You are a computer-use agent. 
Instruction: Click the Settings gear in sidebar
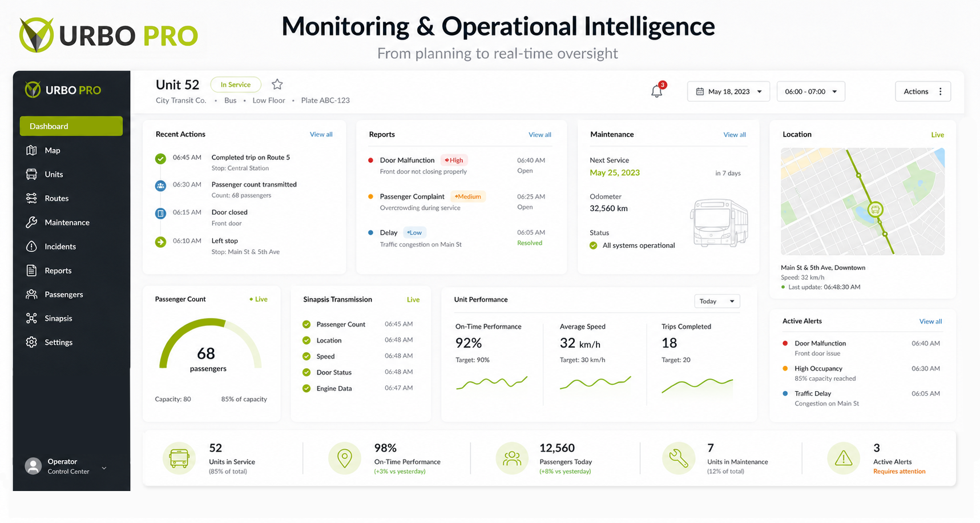(x=31, y=342)
